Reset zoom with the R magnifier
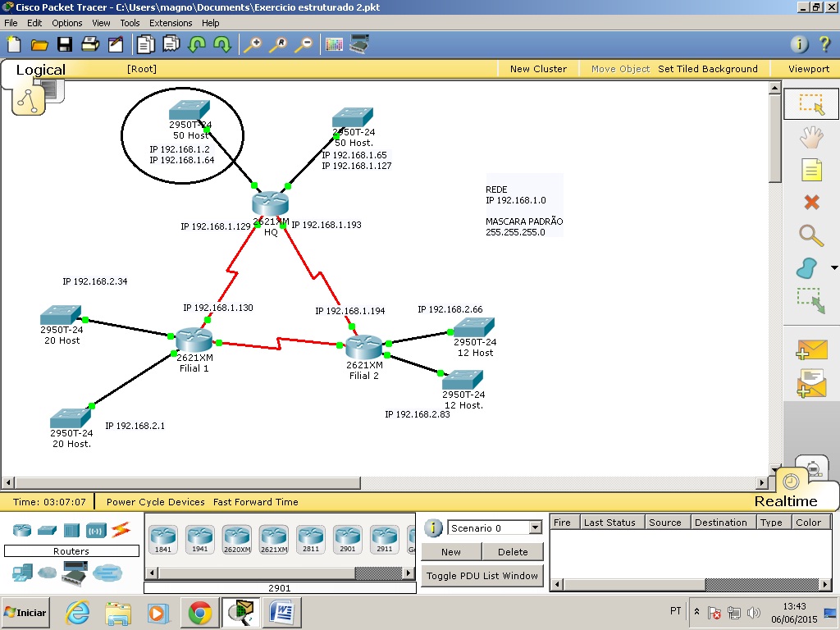 tap(278, 44)
